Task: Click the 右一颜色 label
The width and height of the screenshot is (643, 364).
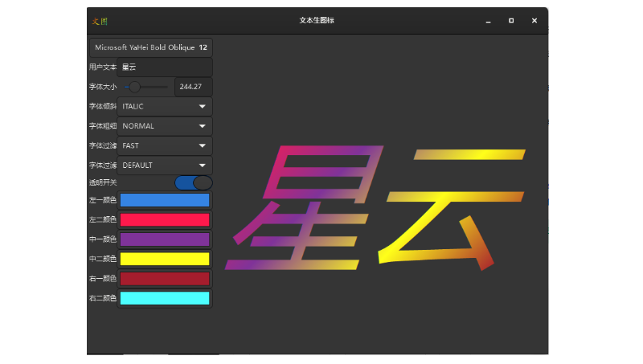Action: (x=103, y=279)
